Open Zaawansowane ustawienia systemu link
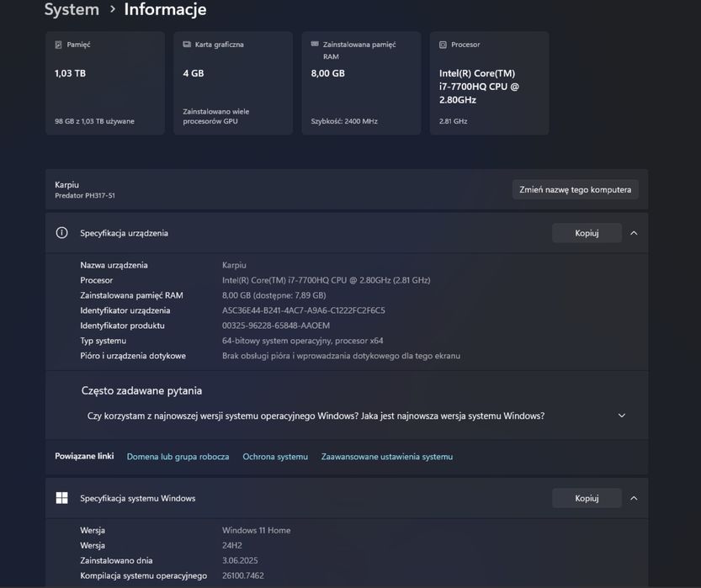 (x=387, y=457)
